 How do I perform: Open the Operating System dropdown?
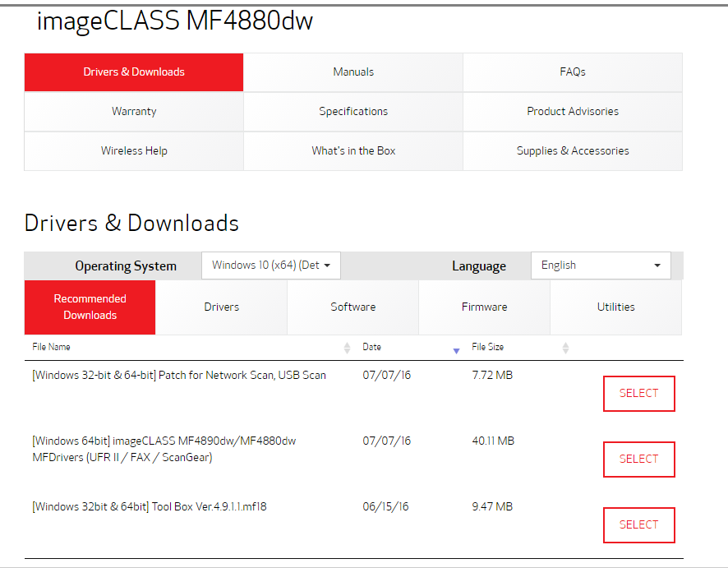pyautogui.click(x=271, y=266)
